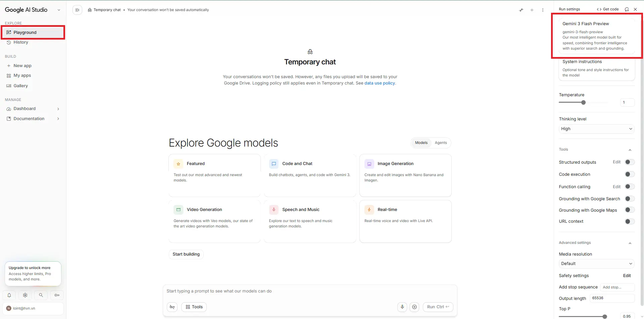Viewport: 644px width, 319px height.
Task: Click the Image Generation card icon
Action: click(369, 164)
